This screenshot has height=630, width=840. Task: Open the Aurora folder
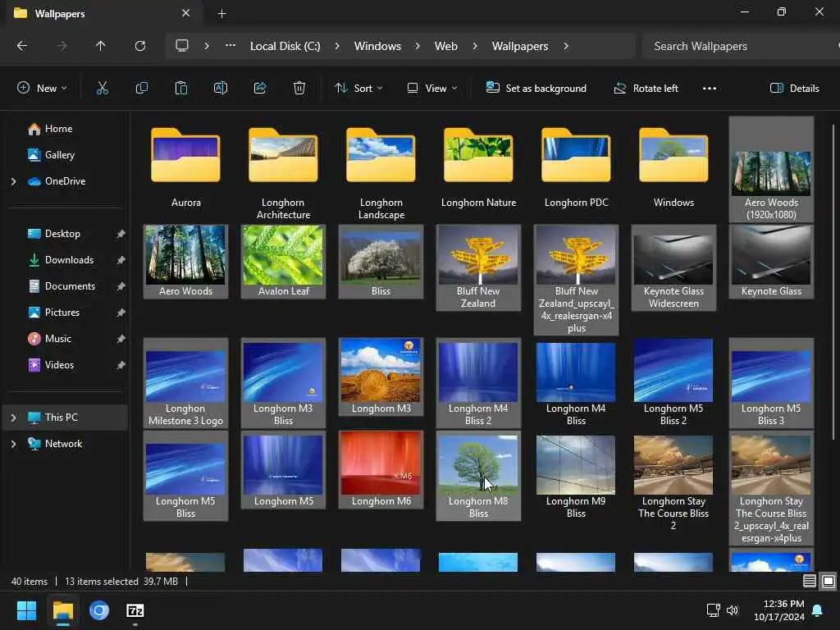pos(186,168)
